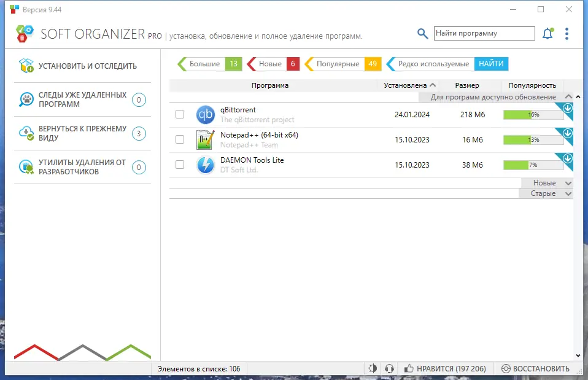Click the restore count badge 3

click(139, 134)
